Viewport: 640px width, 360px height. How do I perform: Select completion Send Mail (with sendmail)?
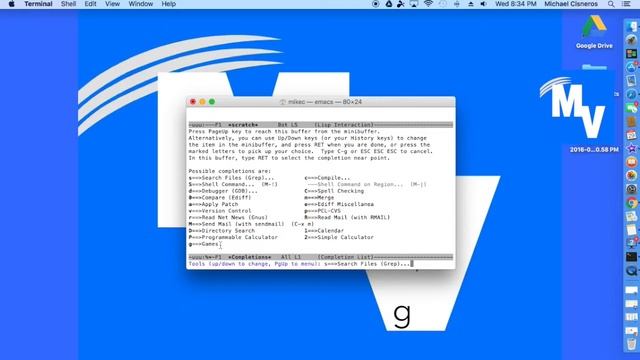(251, 224)
